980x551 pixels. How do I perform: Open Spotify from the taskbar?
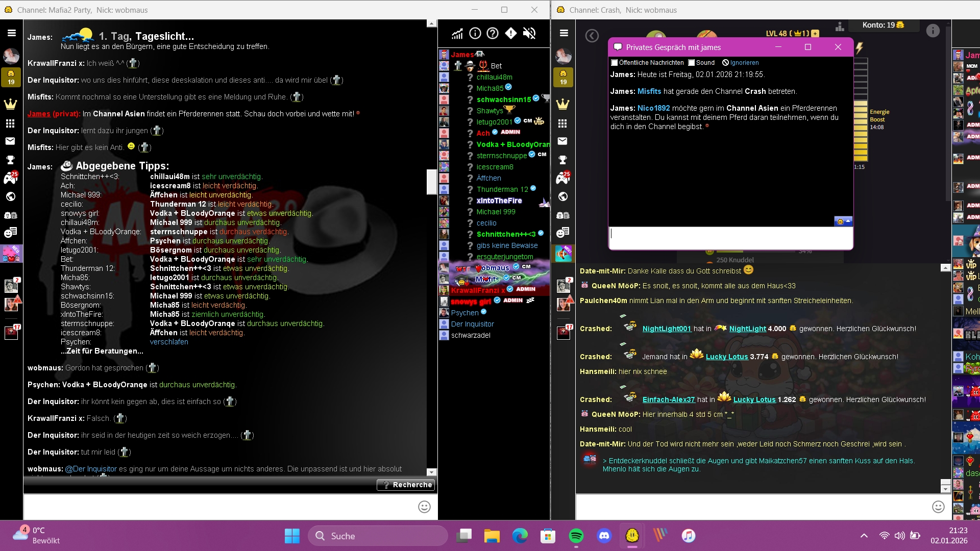576,536
